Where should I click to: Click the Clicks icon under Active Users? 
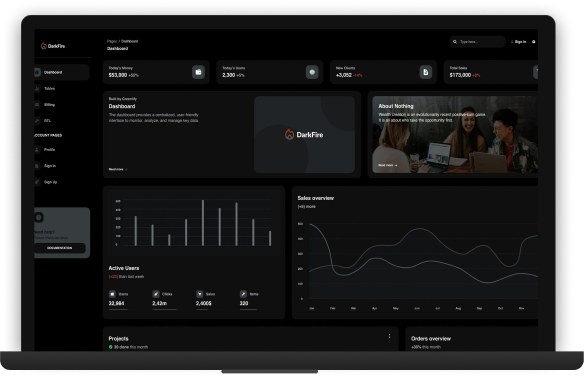(x=156, y=294)
